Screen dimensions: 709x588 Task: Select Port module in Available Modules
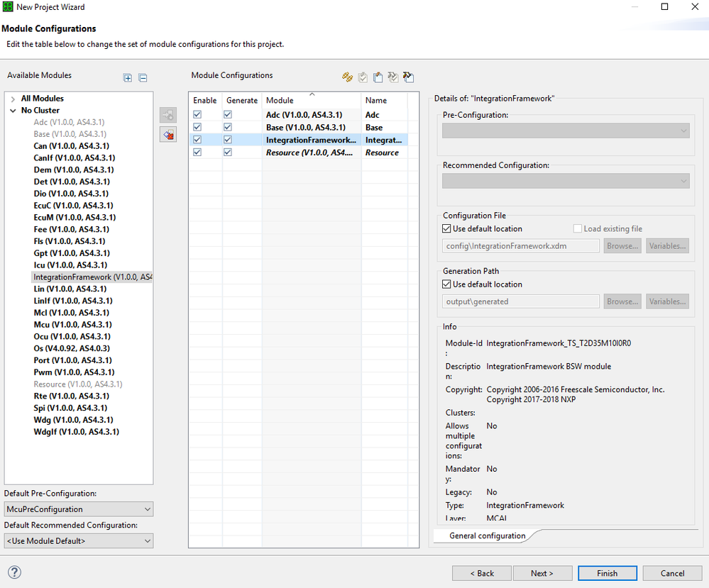coord(73,360)
